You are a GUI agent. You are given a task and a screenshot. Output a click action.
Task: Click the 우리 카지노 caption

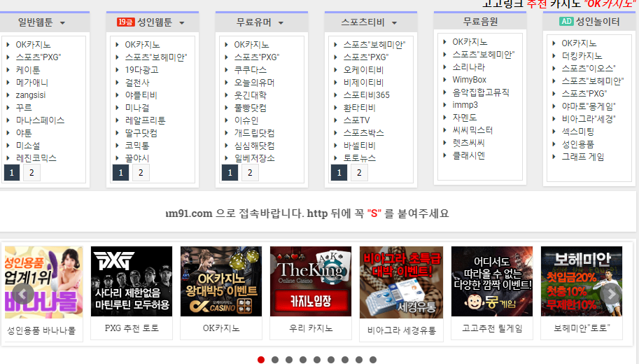tap(311, 328)
